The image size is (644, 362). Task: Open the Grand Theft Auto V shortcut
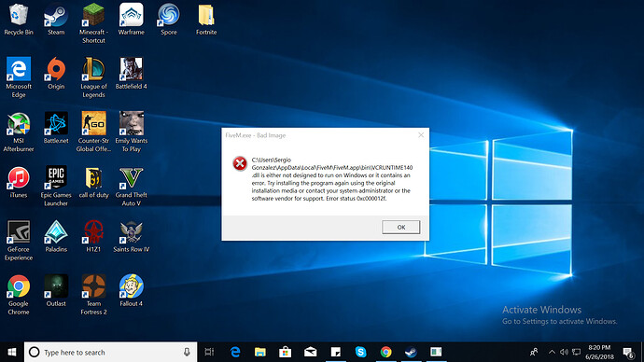coord(131,187)
